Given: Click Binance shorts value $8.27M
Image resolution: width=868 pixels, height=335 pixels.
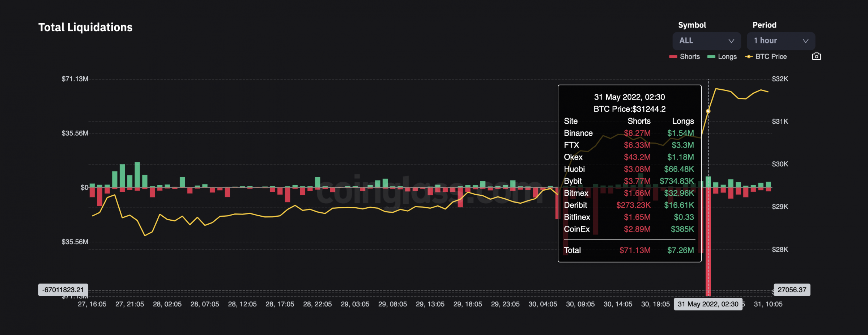Looking at the screenshot, I should [x=637, y=133].
